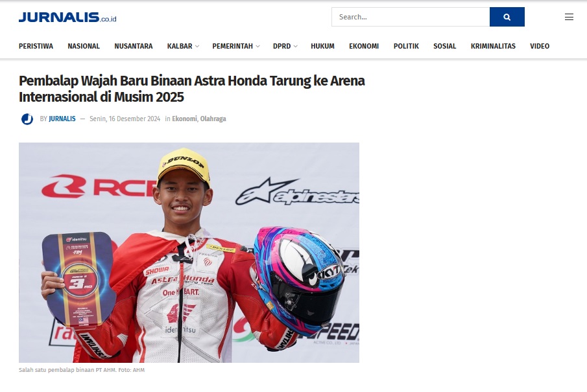Image resolution: width=587 pixels, height=392 pixels.
Task: Click the blue search magnifier button
Action: tap(507, 17)
